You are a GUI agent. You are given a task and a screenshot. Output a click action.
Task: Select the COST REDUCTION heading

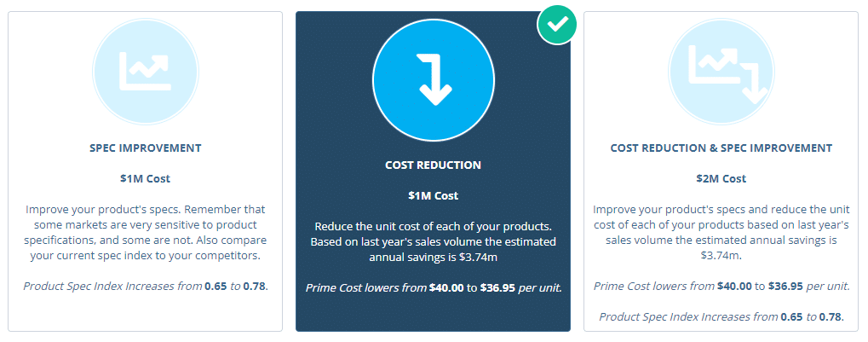434,165
